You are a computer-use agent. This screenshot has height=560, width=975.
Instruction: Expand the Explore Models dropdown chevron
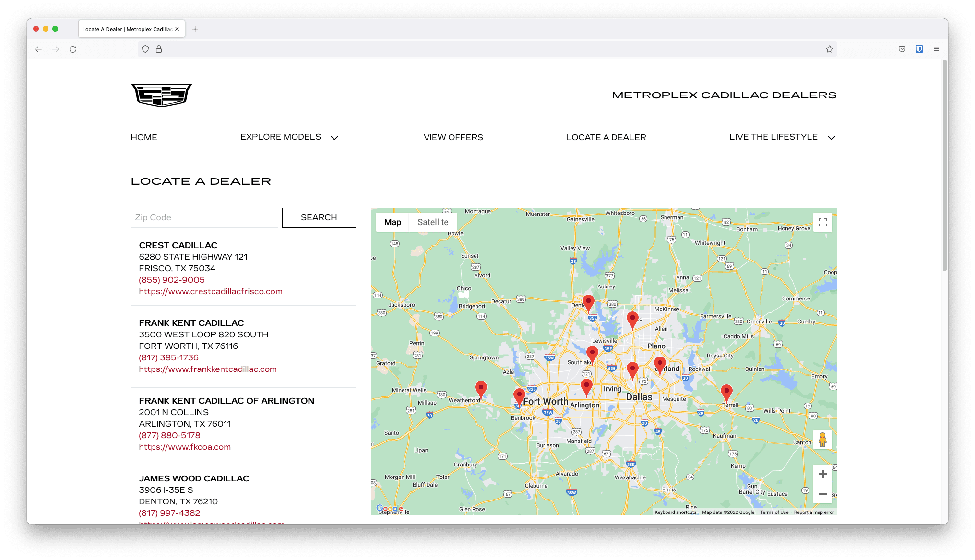pos(334,138)
